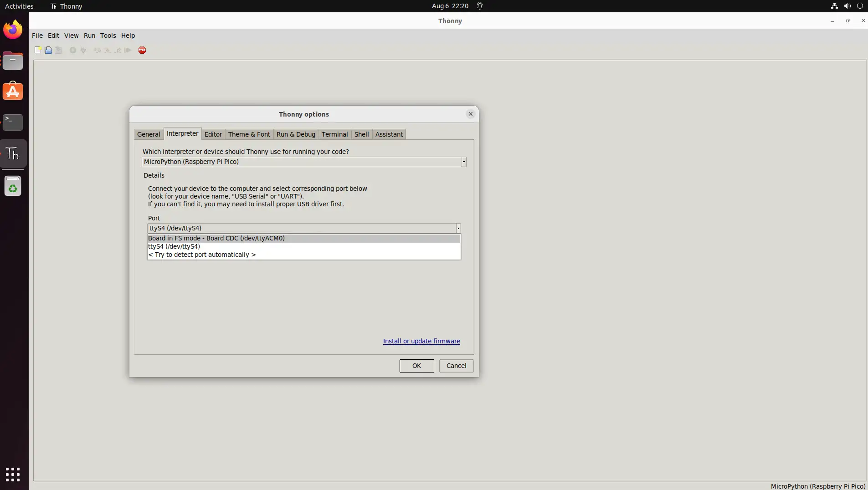Click the Thonny icon in the dock
This screenshot has width=868, height=490.
[13, 153]
